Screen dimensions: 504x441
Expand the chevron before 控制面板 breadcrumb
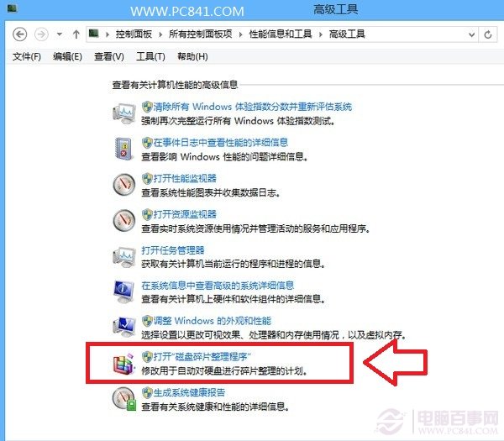[x=108, y=34]
